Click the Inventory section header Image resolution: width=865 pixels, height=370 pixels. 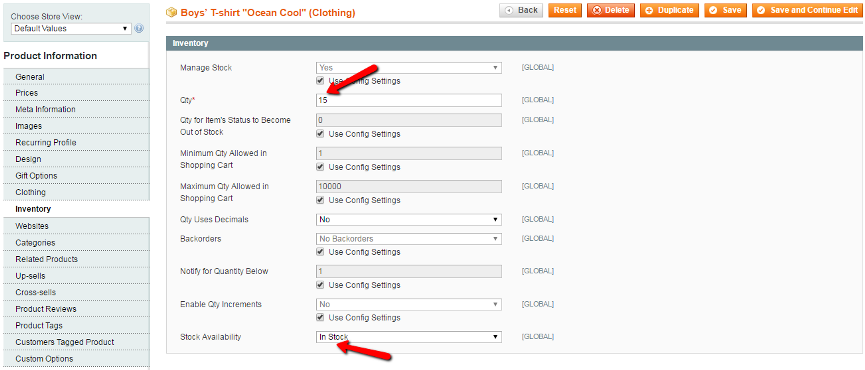pos(515,43)
